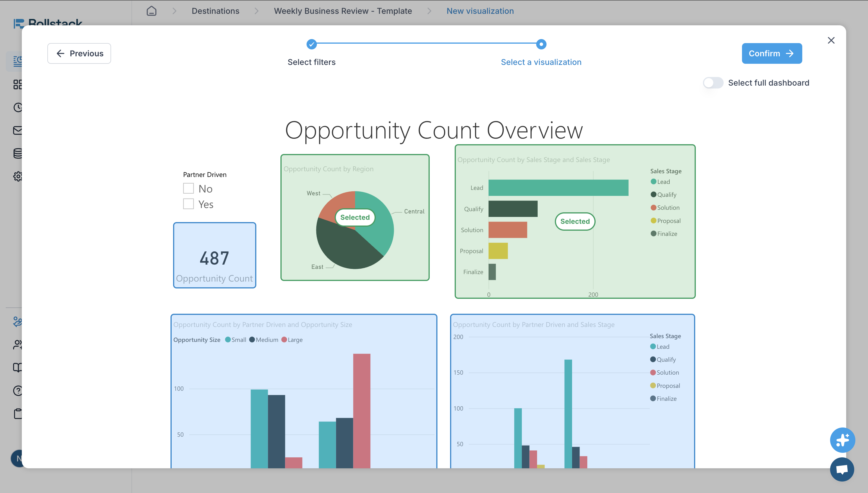Click the Previous button

point(79,53)
